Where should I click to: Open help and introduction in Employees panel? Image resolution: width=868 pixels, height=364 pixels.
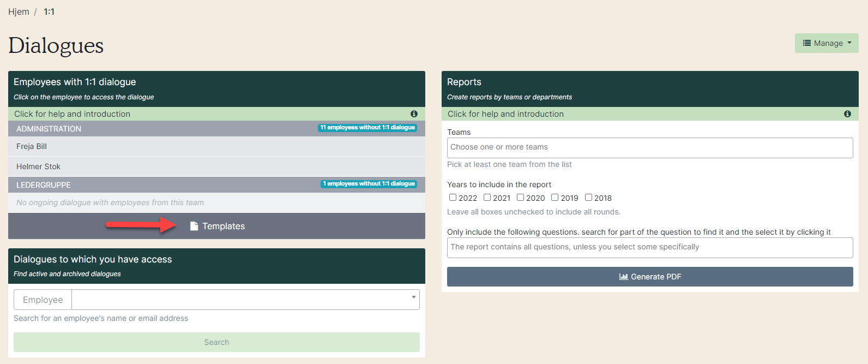[x=216, y=114]
